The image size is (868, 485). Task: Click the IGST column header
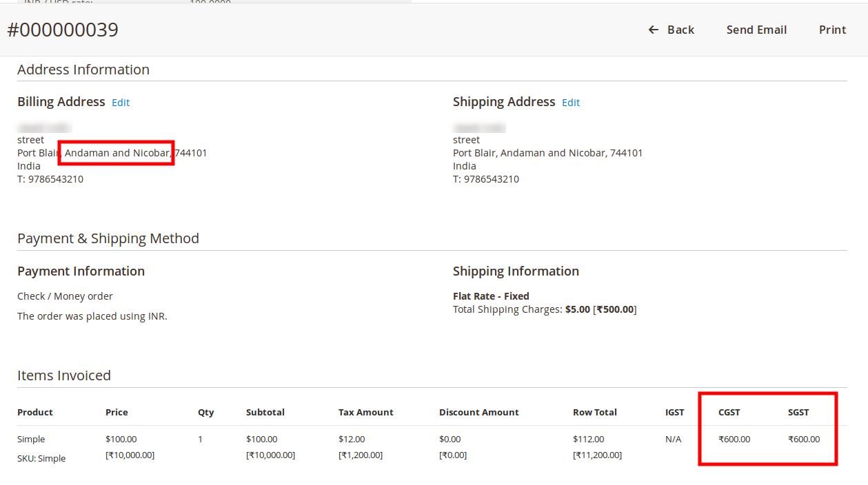click(x=675, y=412)
